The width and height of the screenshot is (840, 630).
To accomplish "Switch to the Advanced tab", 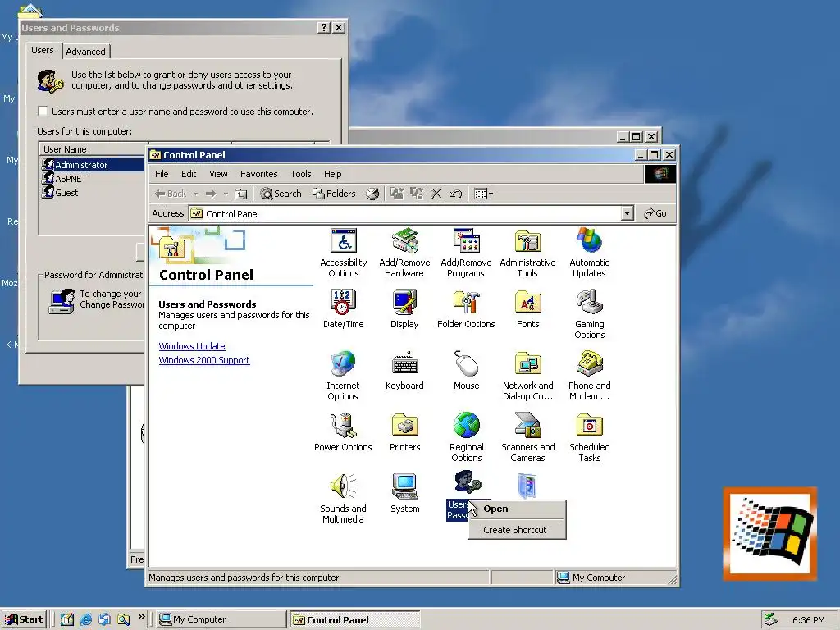I will (x=85, y=52).
